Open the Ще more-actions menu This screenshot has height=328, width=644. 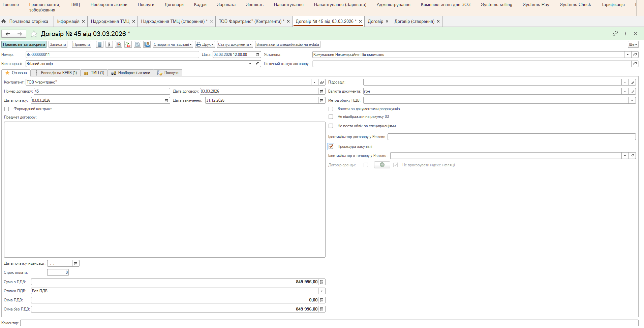633,44
